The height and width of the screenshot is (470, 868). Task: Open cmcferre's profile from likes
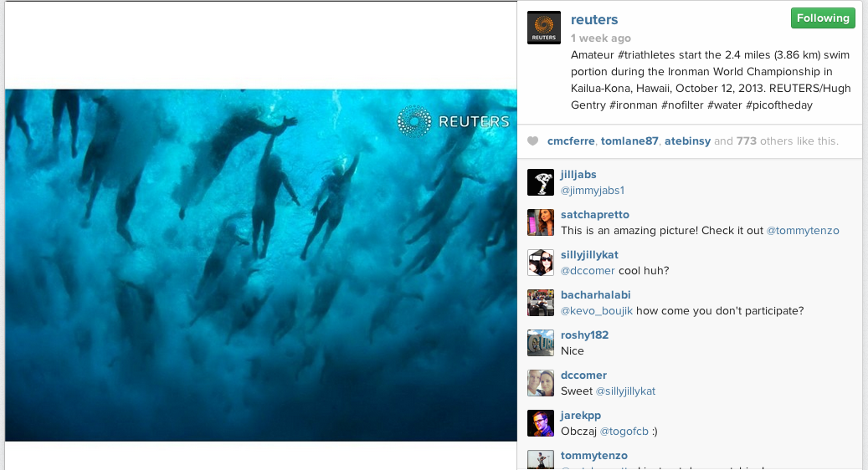coord(571,141)
